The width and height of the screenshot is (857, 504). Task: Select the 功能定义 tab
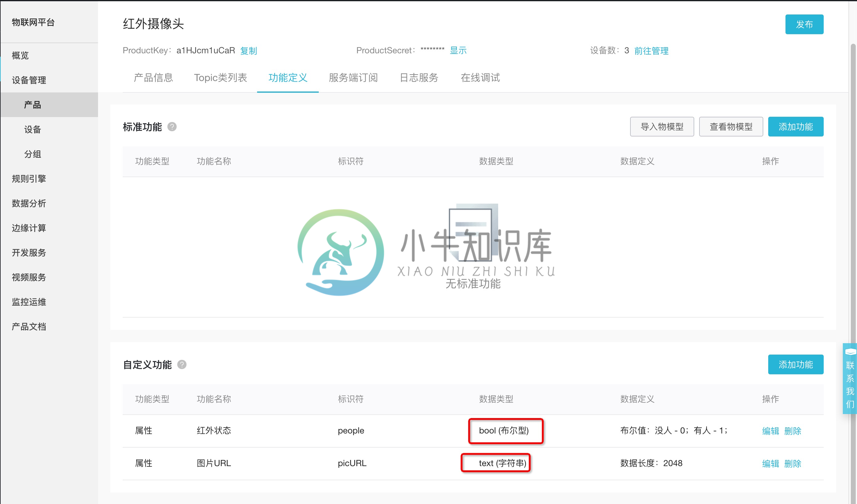tap(288, 78)
